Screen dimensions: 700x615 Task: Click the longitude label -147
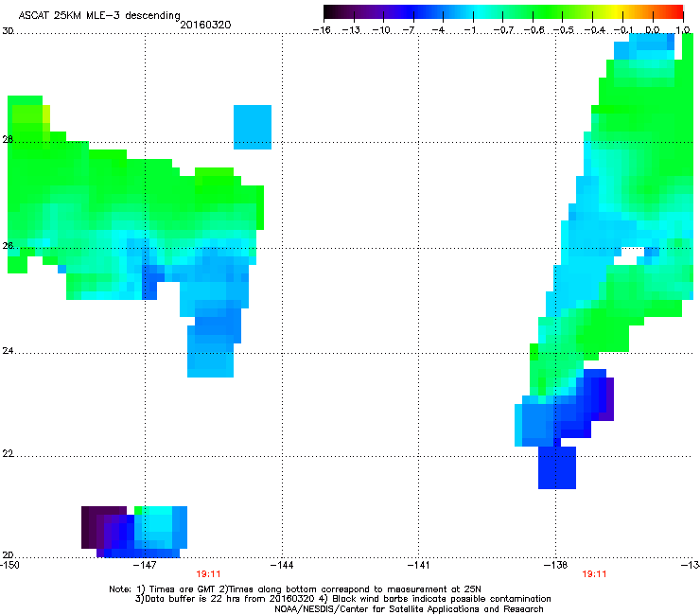click(x=145, y=566)
